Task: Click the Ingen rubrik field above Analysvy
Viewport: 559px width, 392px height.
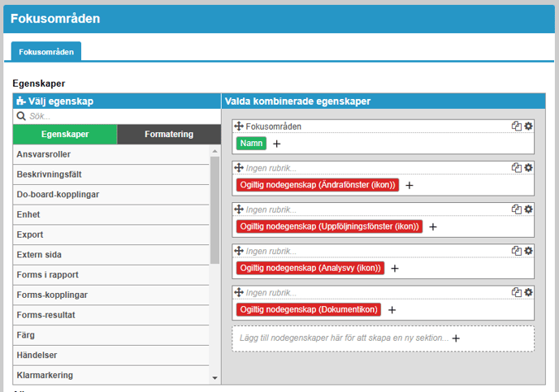Action: [x=374, y=251]
